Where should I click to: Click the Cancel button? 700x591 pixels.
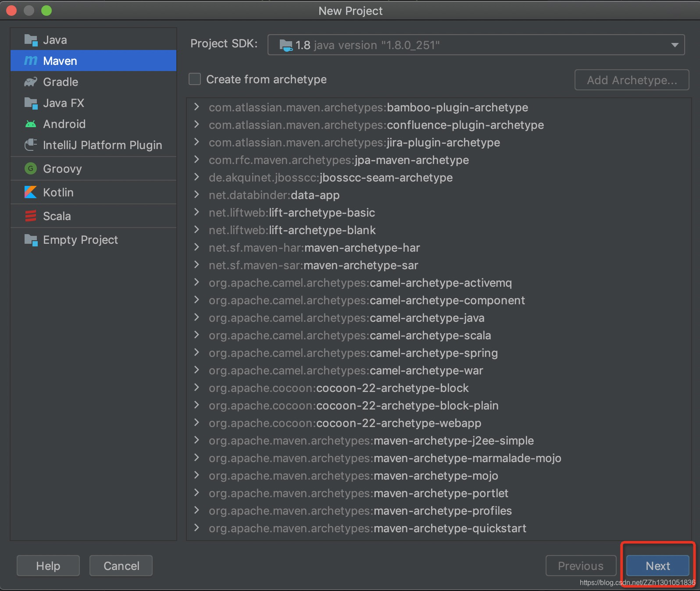(x=121, y=566)
